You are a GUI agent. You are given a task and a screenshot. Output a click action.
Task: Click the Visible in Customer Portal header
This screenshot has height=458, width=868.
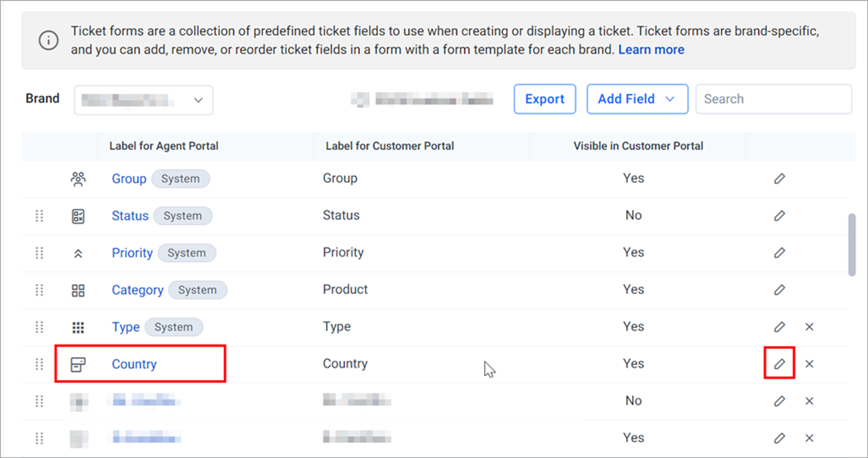coord(638,146)
